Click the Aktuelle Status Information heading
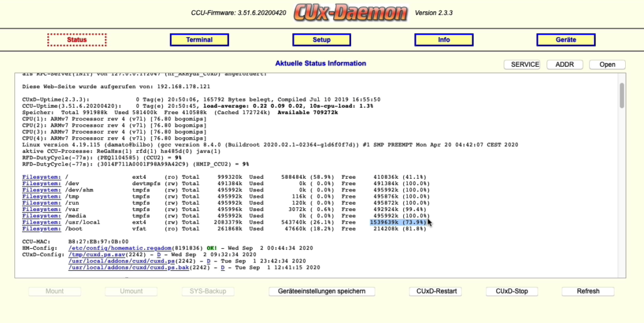This screenshot has height=323, width=644. tap(320, 64)
